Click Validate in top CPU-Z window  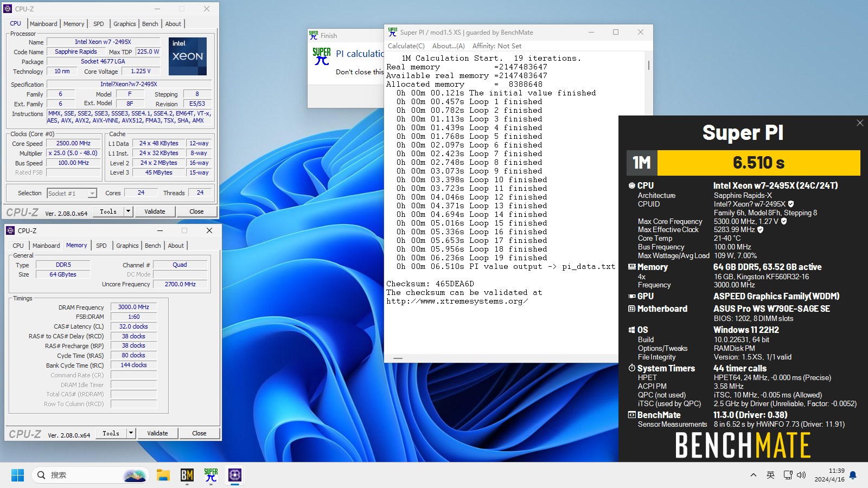pos(155,211)
